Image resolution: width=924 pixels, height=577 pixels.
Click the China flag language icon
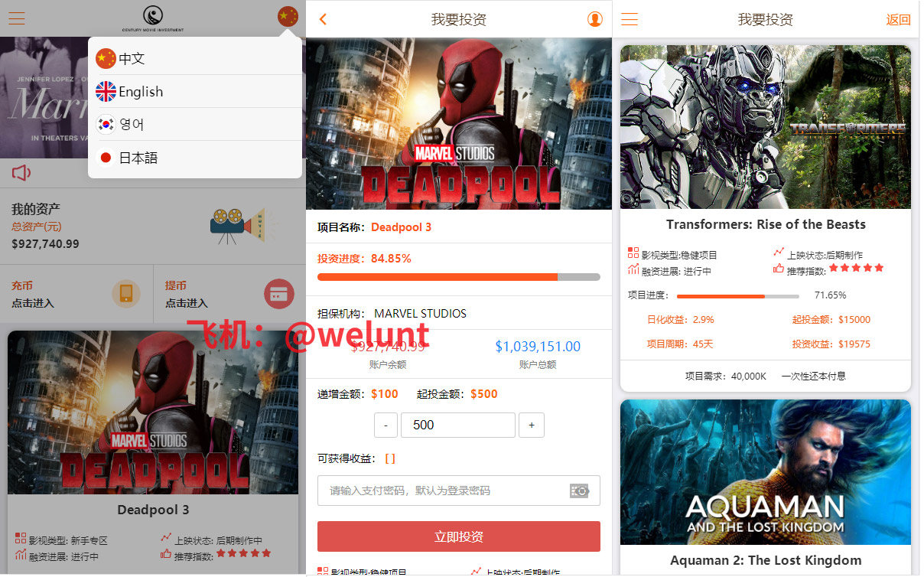pos(288,16)
